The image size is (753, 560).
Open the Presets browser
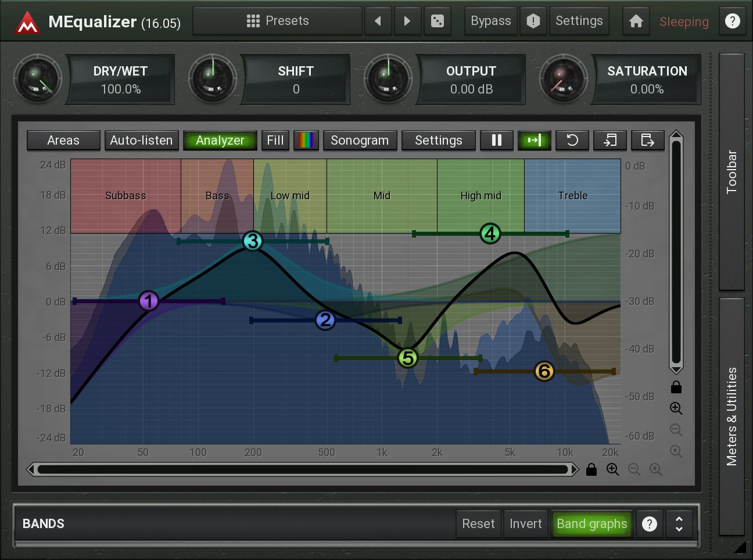coord(278,21)
